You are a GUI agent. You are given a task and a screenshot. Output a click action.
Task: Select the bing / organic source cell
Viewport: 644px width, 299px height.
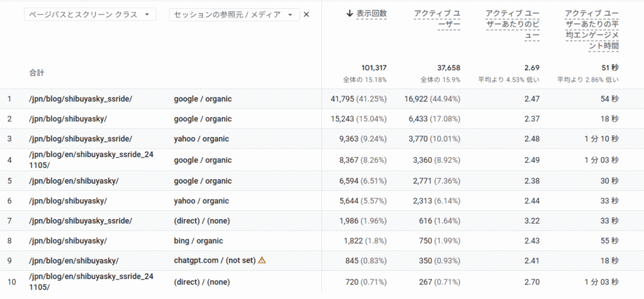197,241
